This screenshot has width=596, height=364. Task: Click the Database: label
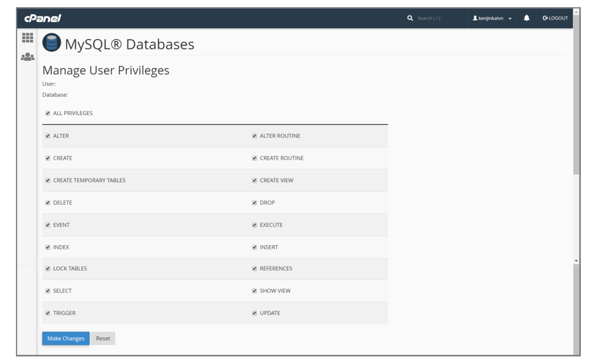pos(55,95)
